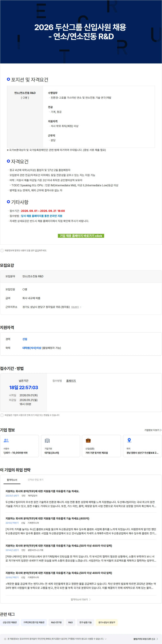162x644 pixels.
Task: Click the 신입 career value
Action: [25, 339]
